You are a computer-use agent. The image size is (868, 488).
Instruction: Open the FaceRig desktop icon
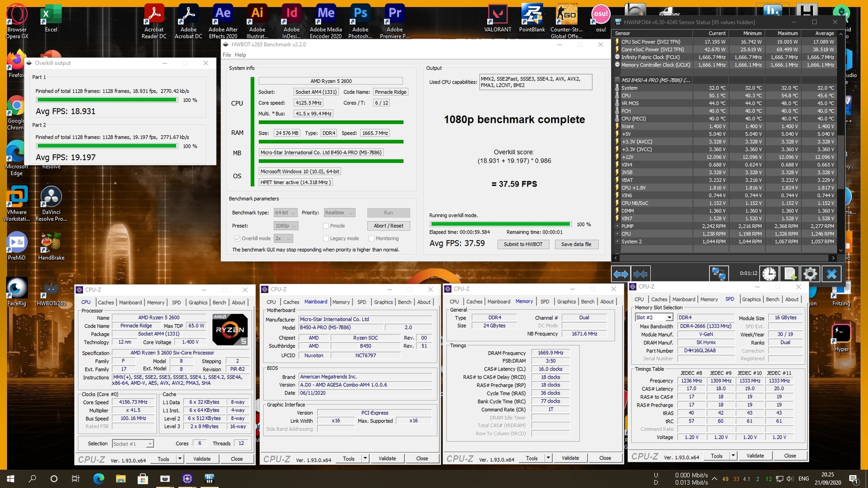pyautogui.click(x=17, y=291)
